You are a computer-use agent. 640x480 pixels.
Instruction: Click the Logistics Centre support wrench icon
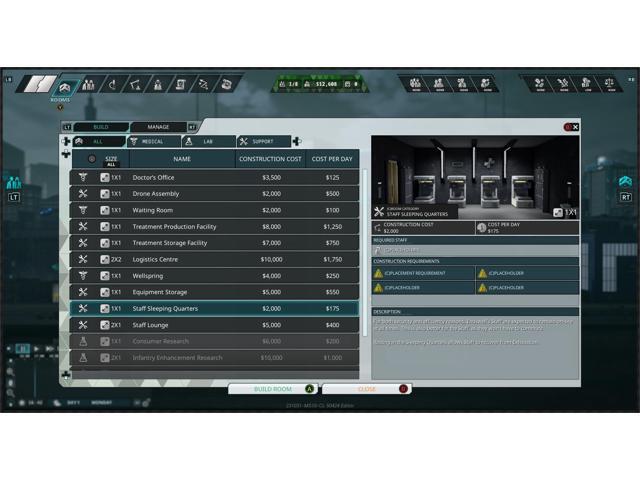click(83, 259)
